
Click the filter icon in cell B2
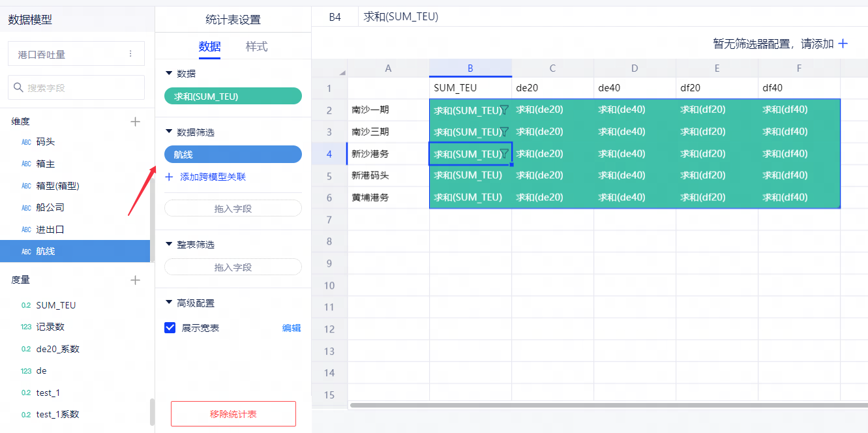pos(504,110)
